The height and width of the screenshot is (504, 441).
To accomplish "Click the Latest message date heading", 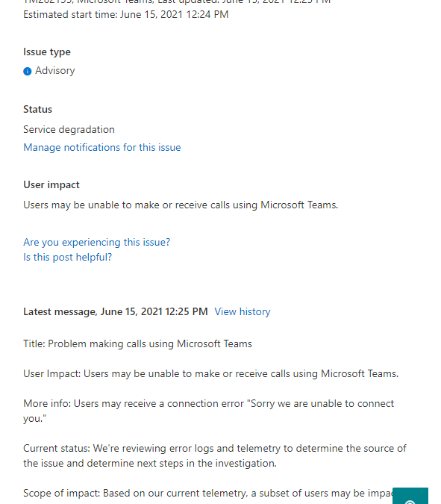I will (x=116, y=311).
